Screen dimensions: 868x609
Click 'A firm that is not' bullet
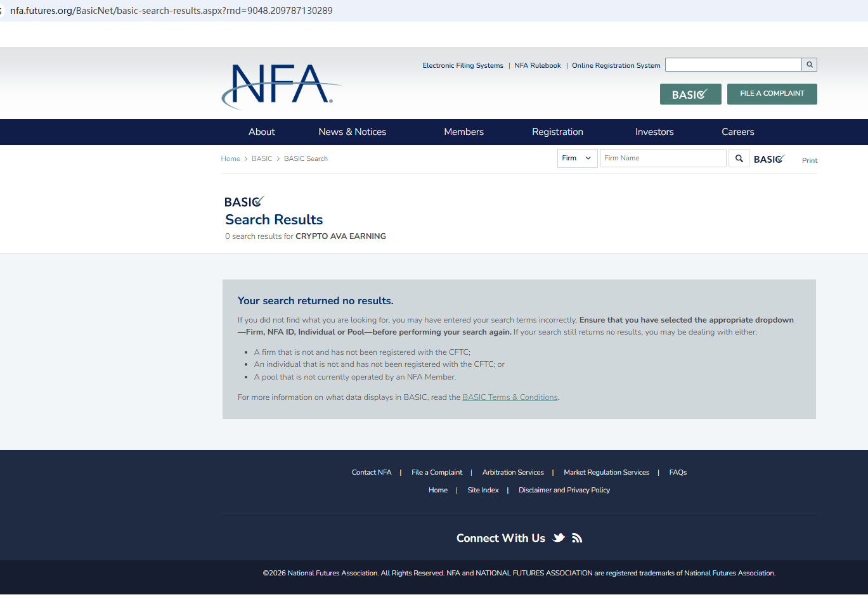point(362,352)
